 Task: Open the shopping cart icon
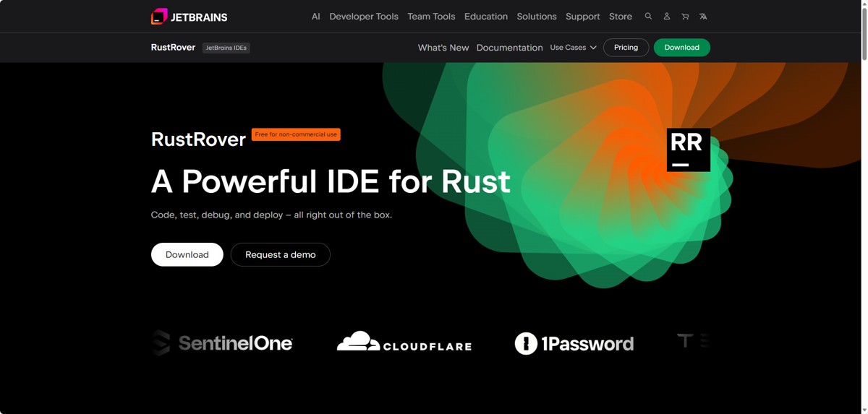pos(685,16)
